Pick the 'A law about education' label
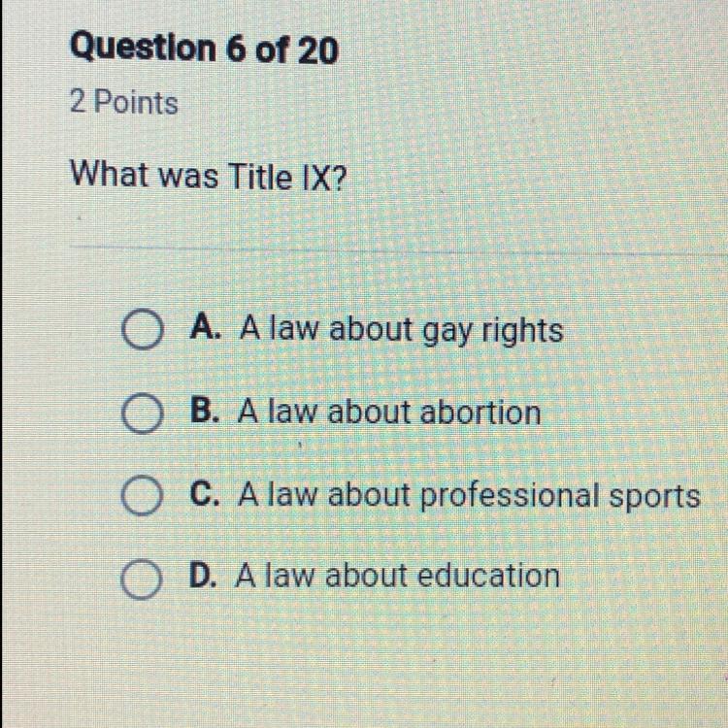Image resolution: width=728 pixels, height=728 pixels. pyautogui.click(x=397, y=577)
